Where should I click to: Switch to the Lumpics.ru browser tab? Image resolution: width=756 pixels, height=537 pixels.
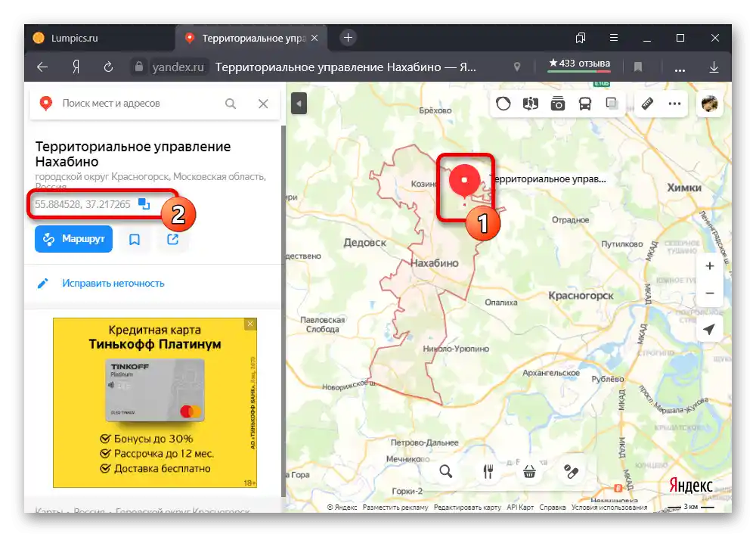pos(99,38)
